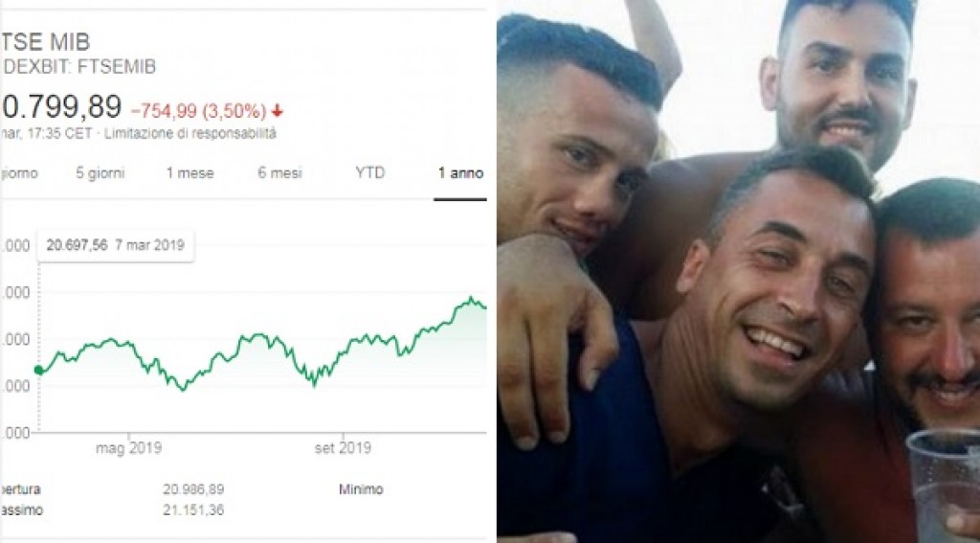Select the "giorno" range tab
980x543 pixels.
[x=19, y=173]
